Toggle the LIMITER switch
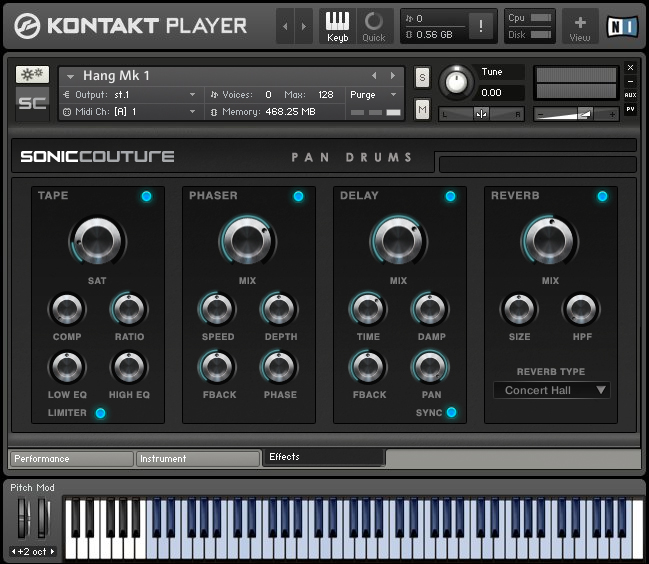This screenshot has height=564, width=649. pyautogui.click(x=100, y=413)
